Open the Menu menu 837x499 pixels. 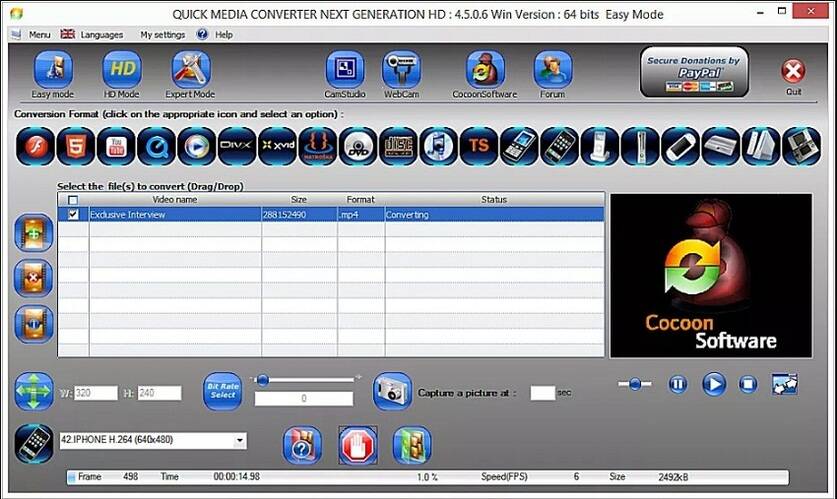pyautogui.click(x=40, y=35)
